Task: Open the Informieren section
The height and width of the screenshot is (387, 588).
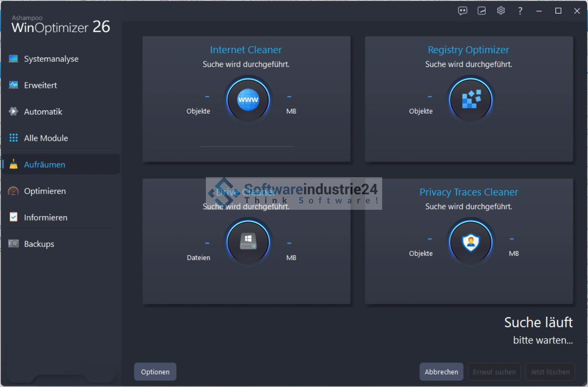Action: point(46,217)
